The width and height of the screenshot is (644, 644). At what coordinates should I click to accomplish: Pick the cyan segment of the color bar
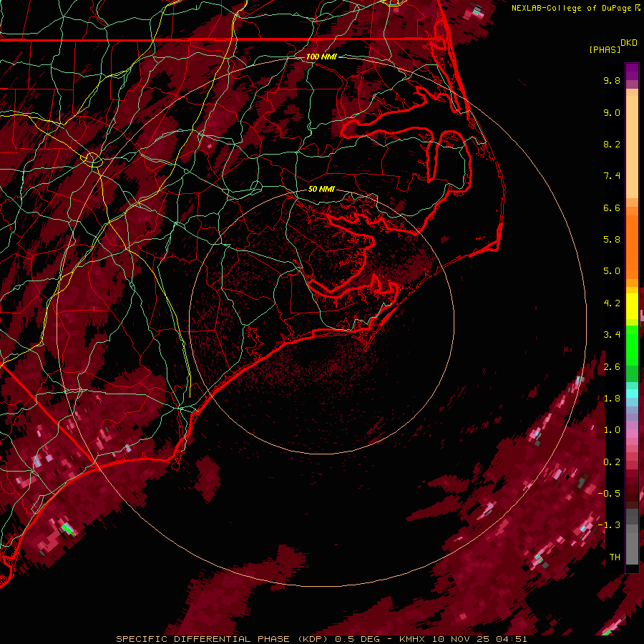point(632,394)
